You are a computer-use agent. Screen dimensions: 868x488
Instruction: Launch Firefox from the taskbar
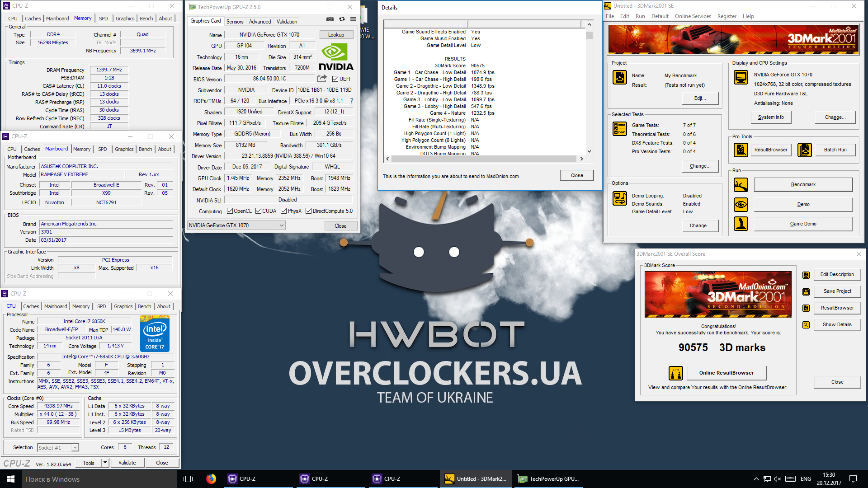(211, 479)
